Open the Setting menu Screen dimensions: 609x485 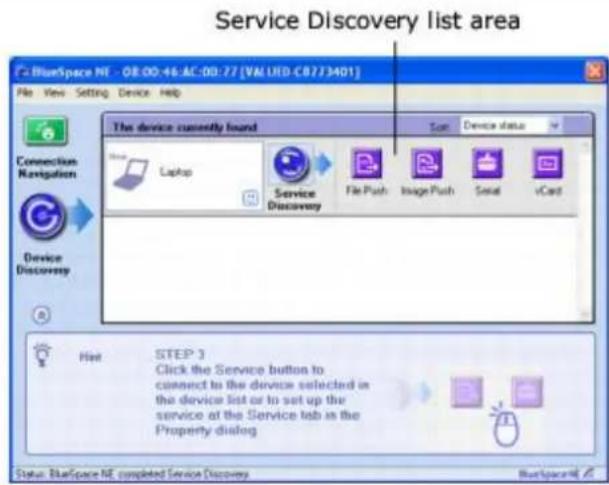[x=92, y=93]
